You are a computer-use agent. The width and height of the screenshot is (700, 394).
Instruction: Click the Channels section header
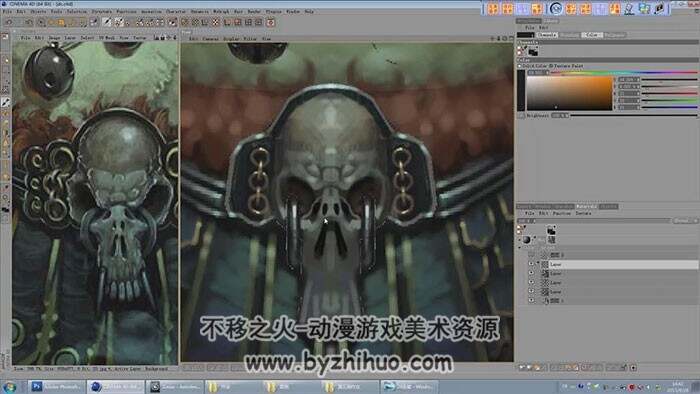[607, 42]
